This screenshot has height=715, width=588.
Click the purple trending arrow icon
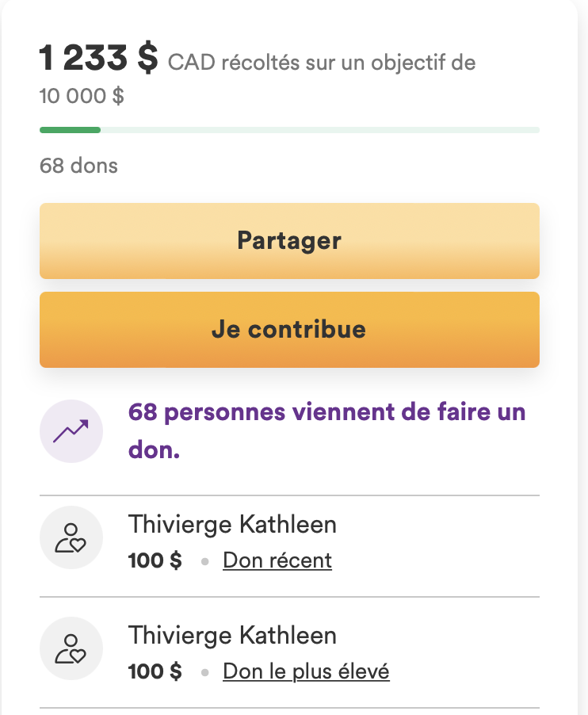point(71,431)
